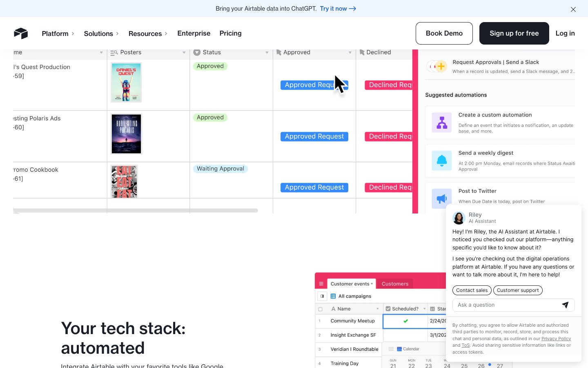Expand the Platform navigation menu
The image size is (588, 368).
(x=58, y=34)
